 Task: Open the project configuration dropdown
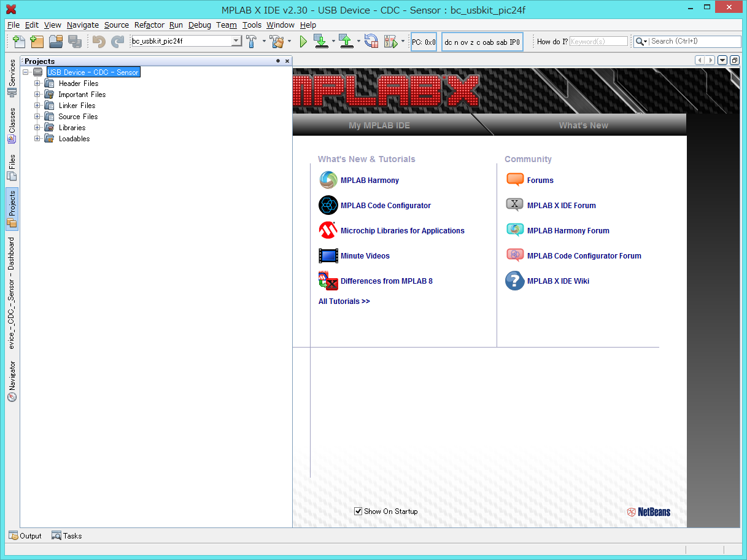click(236, 41)
